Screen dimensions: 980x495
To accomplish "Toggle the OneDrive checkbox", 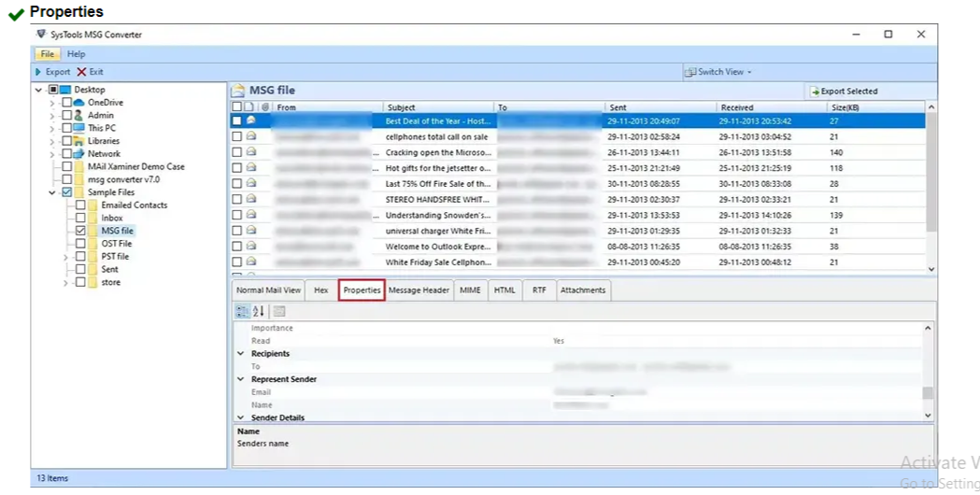I will tap(66, 103).
